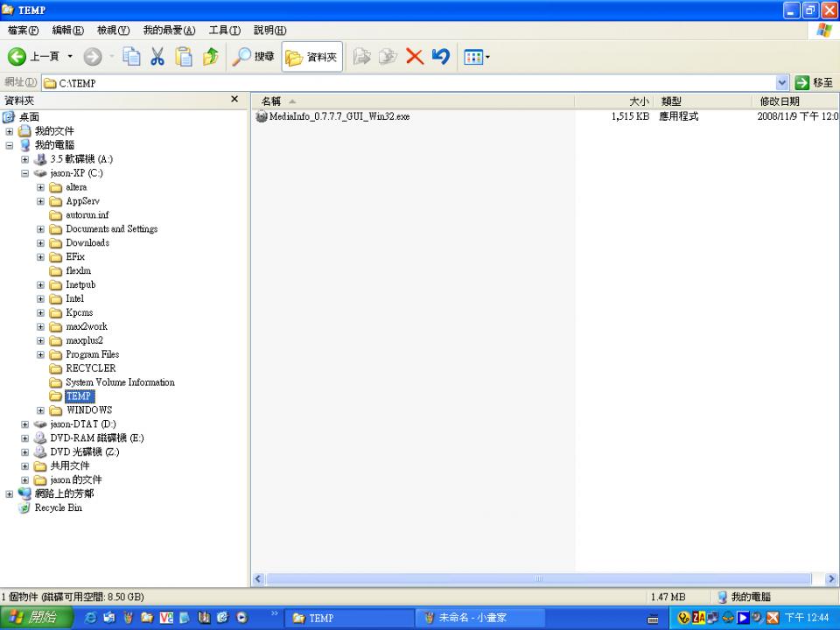Select System Volume Information folder

pos(120,382)
